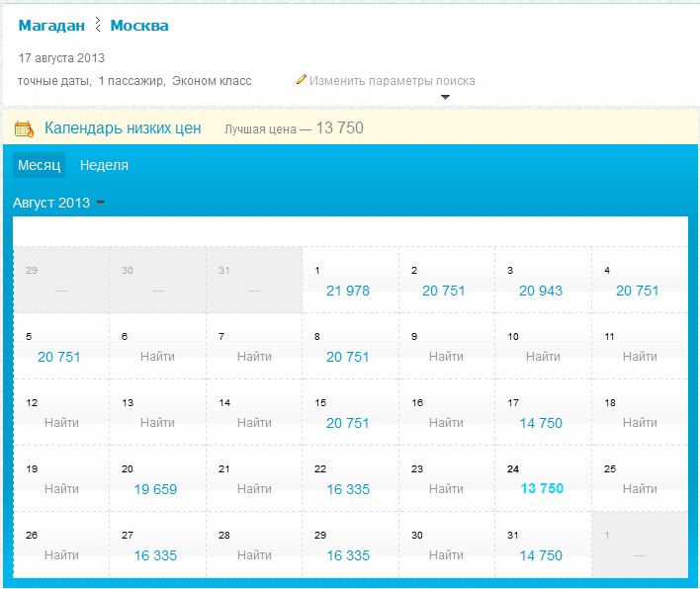Click the route swap arrows icon
Viewport: 700px width, 589px height.
click(98, 26)
